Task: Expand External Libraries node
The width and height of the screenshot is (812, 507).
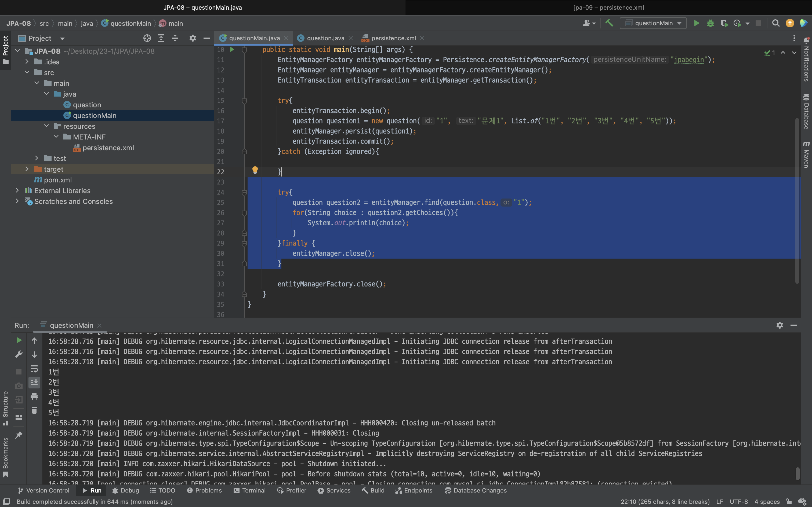Action: point(17,190)
